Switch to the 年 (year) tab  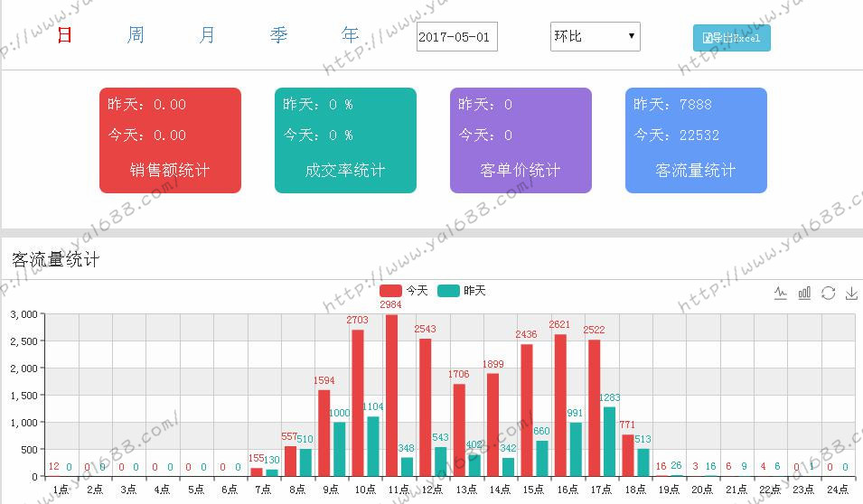350,35
